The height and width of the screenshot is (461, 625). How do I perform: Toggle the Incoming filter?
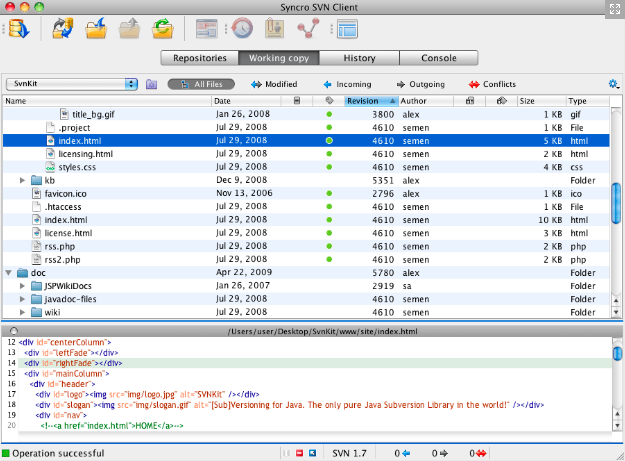[x=347, y=84]
